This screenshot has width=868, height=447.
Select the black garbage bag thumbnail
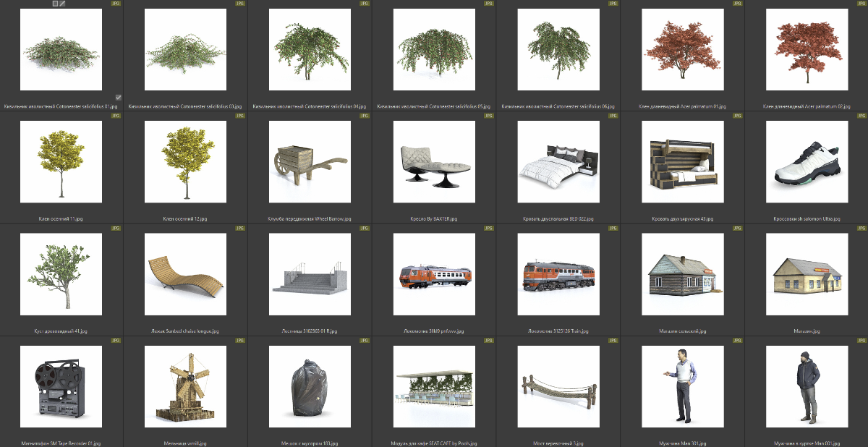310,386
